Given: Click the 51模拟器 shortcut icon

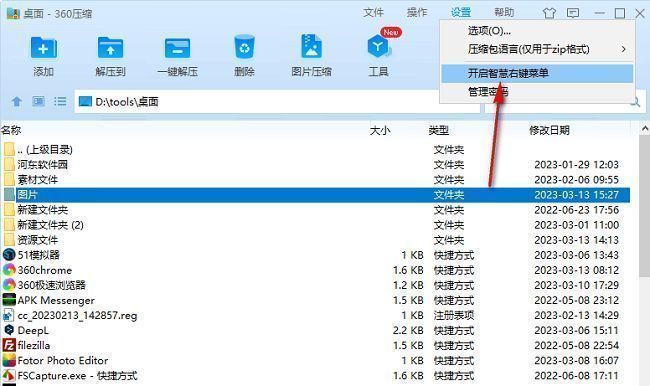Looking at the screenshot, I should click(9, 255).
